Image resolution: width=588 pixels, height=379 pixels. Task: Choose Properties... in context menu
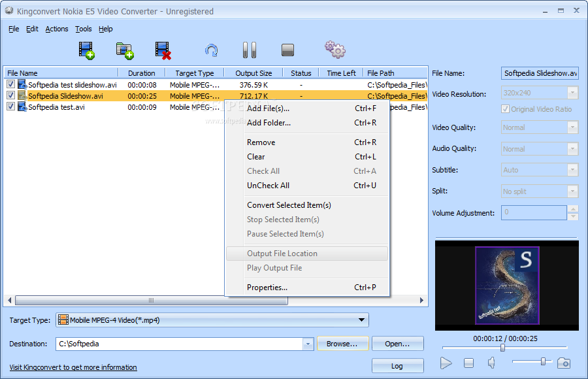[308, 288]
